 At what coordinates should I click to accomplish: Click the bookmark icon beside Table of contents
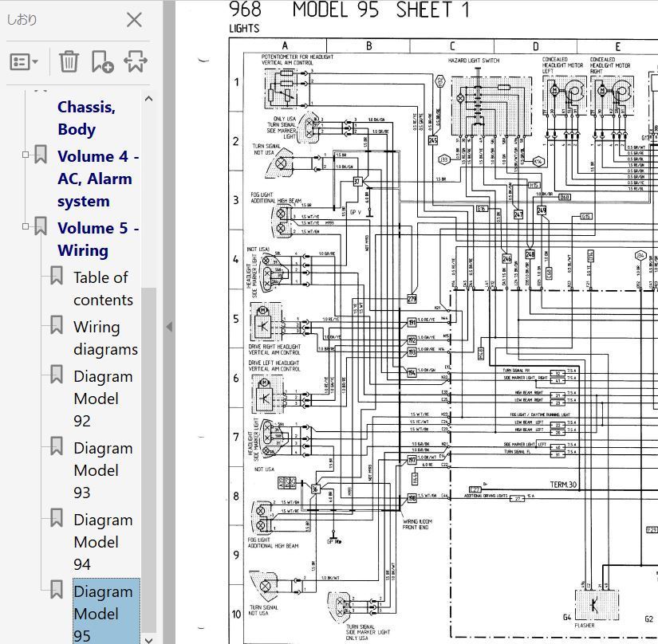pyautogui.click(x=57, y=276)
